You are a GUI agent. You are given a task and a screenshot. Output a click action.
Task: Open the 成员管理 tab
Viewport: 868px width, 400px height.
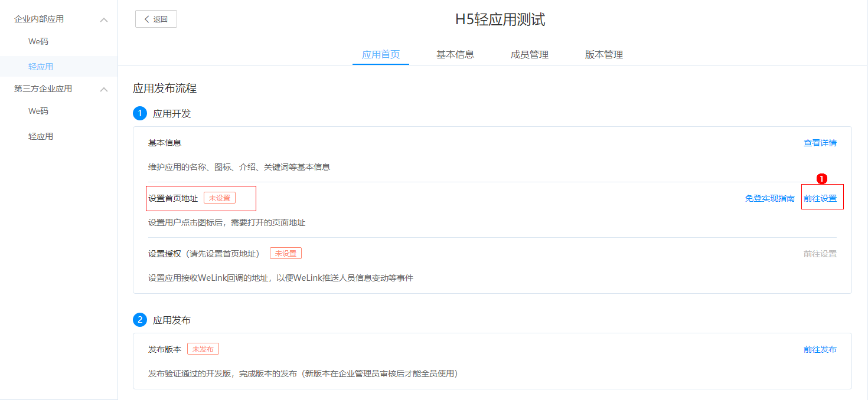tap(530, 55)
